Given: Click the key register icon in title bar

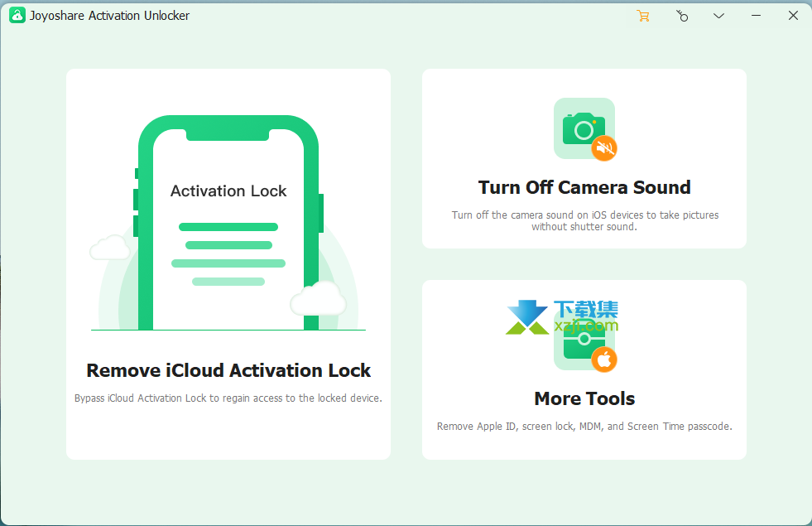Looking at the screenshot, I should coord(682,16).
